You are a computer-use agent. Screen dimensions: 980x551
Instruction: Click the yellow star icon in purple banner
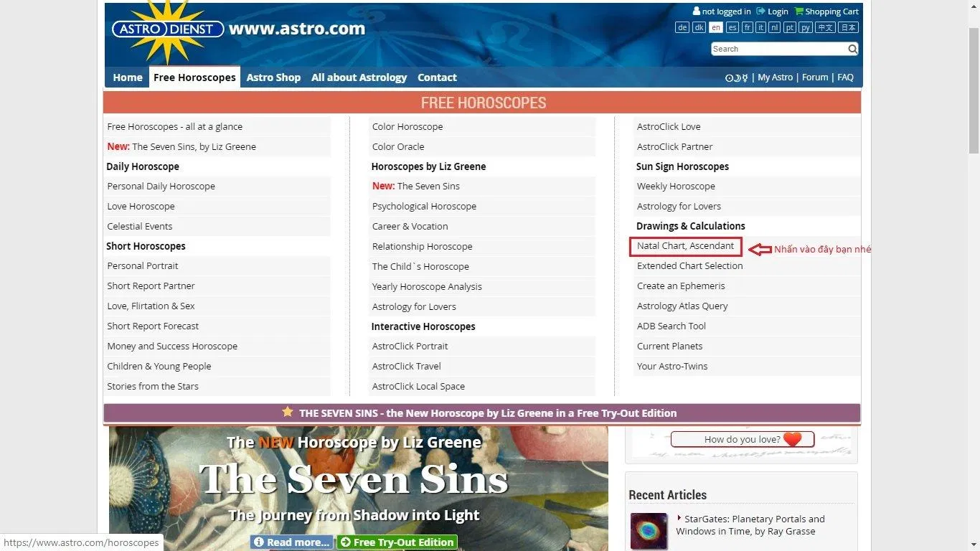(288, 413)
